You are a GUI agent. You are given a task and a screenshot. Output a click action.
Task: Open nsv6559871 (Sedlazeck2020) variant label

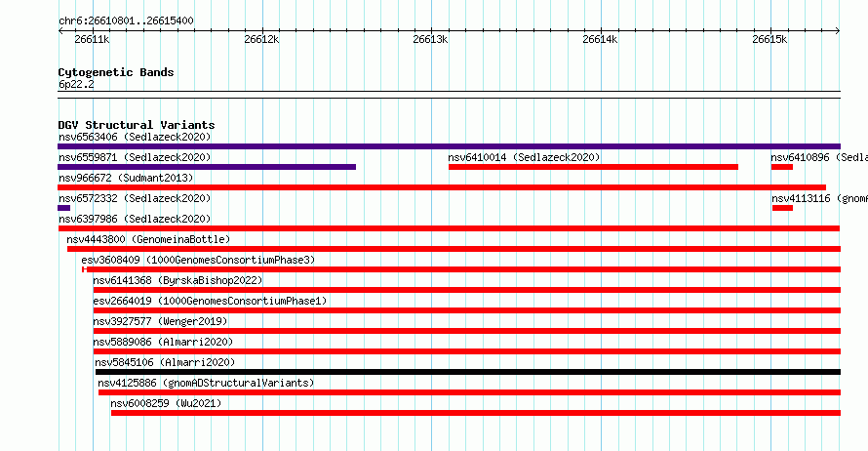coord(135,157)
